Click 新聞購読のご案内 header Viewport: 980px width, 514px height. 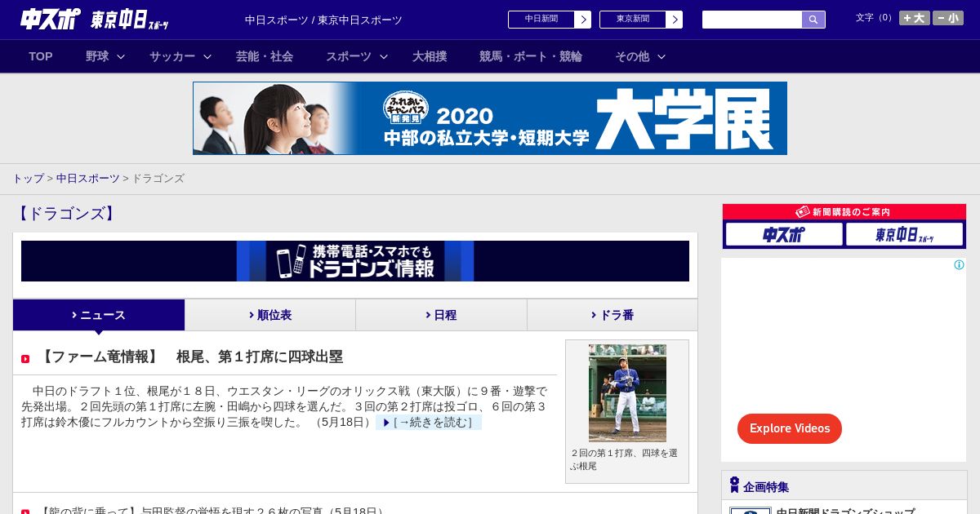click(844, 212)
